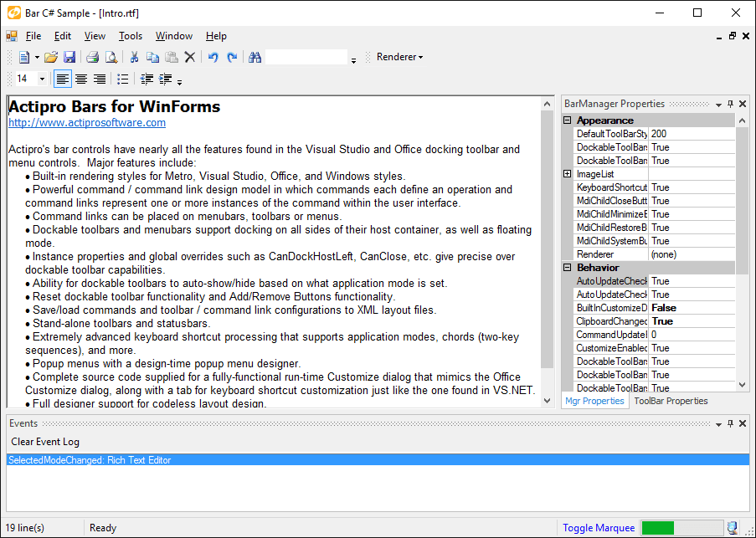Toggle Align Left formatting
756x538 pixels.
coord(62,79)
